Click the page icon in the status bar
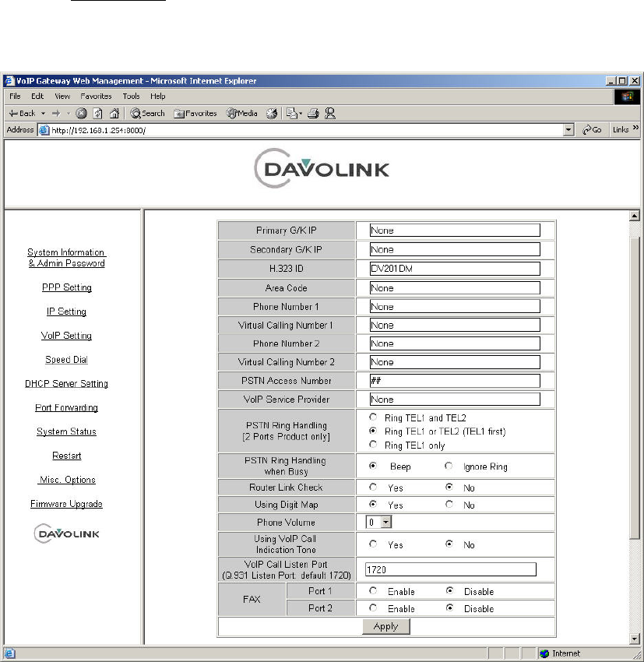Screen dimensions: 644x662 point(9,653)
